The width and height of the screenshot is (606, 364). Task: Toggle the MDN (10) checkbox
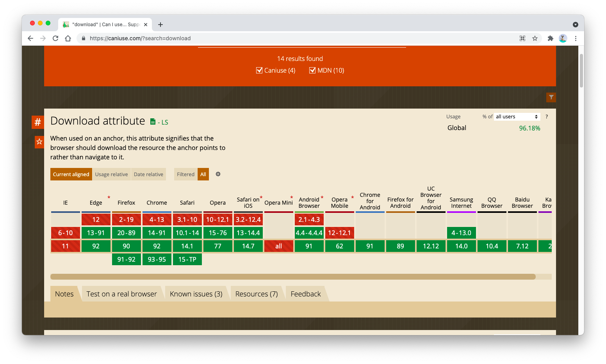tap(312, 70)
